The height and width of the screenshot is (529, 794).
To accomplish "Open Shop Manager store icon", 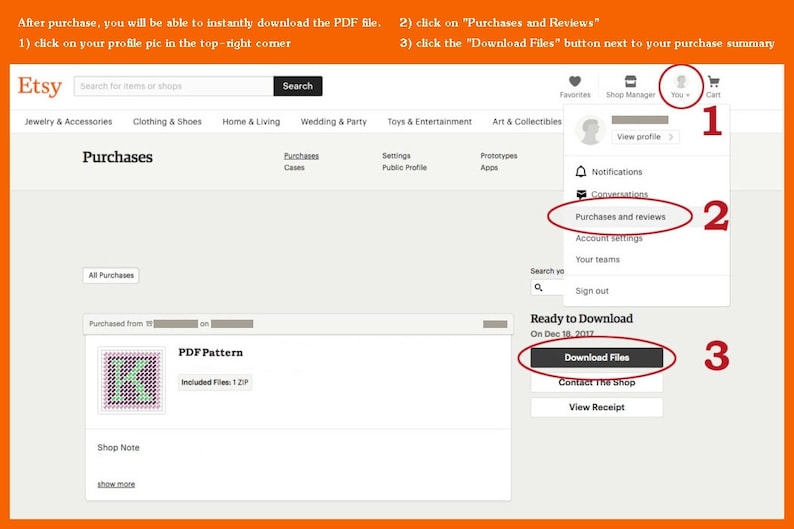I will [x=630, y=81].
